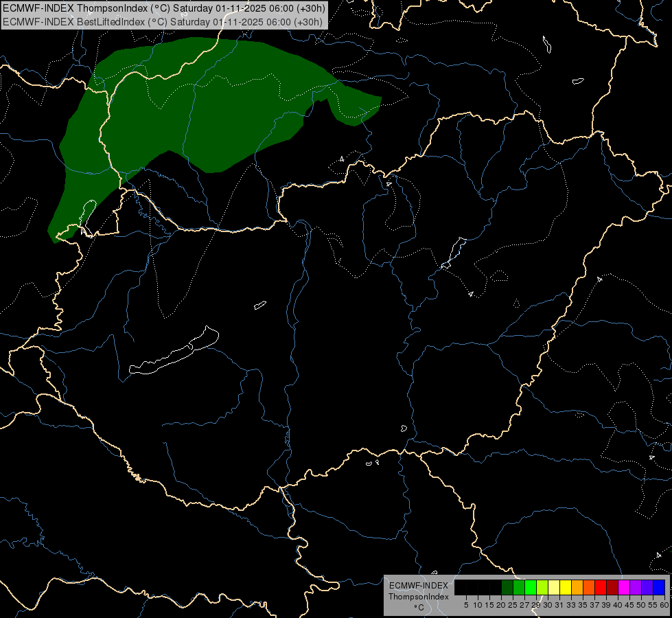Click the large elongated lake outline on the map
672x618 pixels.
[x=174, y=350]
